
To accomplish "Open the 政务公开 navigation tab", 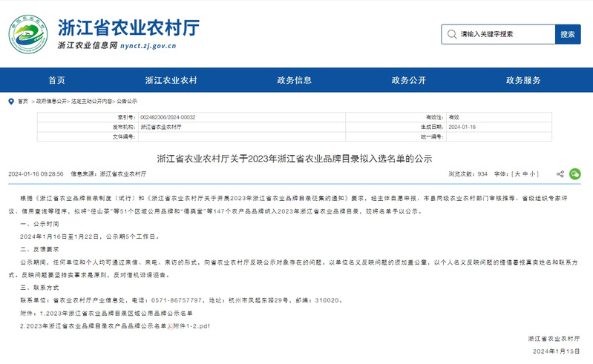I will (409, 80).
